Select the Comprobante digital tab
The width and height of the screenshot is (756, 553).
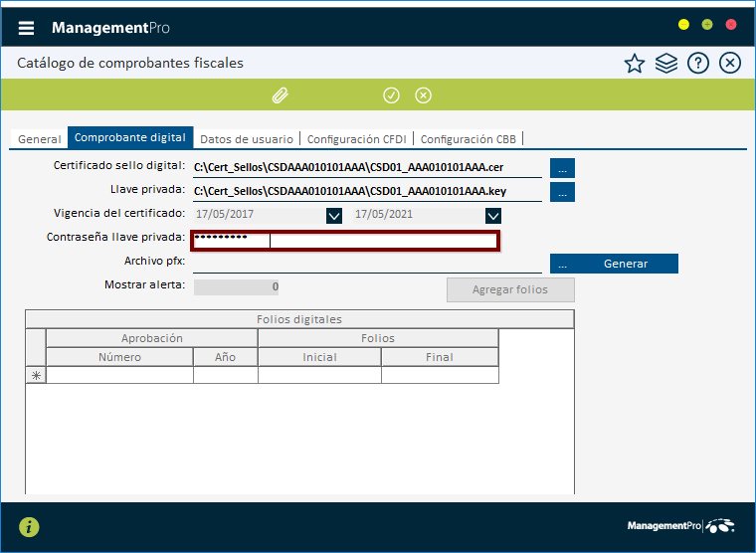tap(130, 137)
